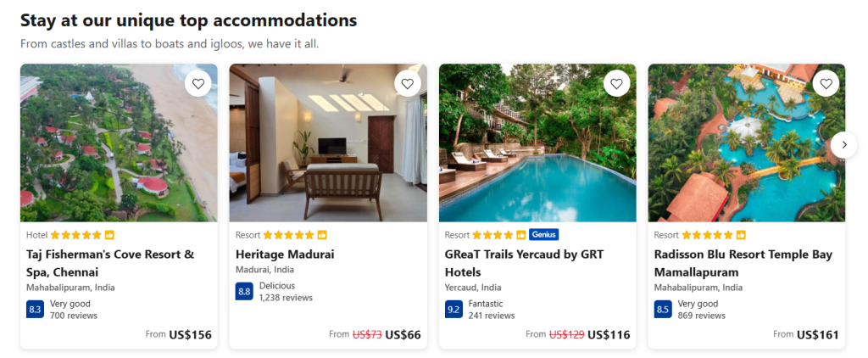Save Taj Fisherman's Cove to wishlist
The width and height of the screenshot is (868, 358).
pyautogui.click(x=198, y=83)
